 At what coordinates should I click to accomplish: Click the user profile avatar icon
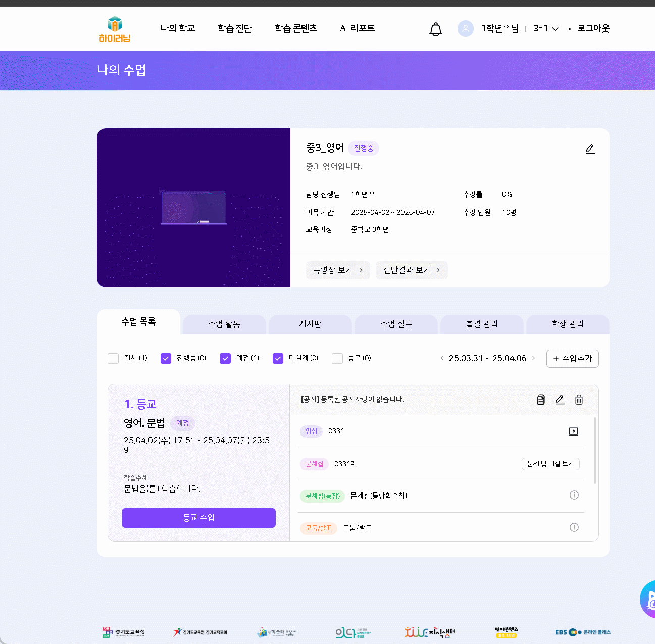pyautogui.click(x=465, y=29)
